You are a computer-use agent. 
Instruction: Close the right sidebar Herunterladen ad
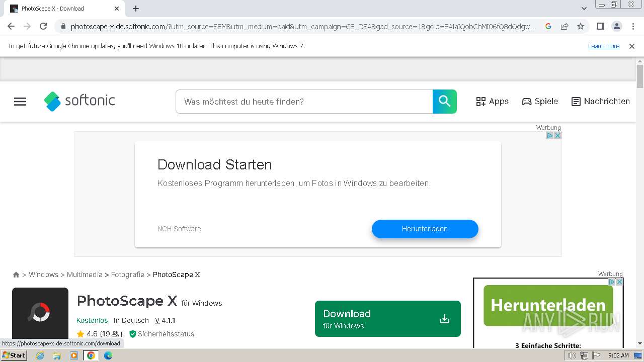tap(620, 282)
